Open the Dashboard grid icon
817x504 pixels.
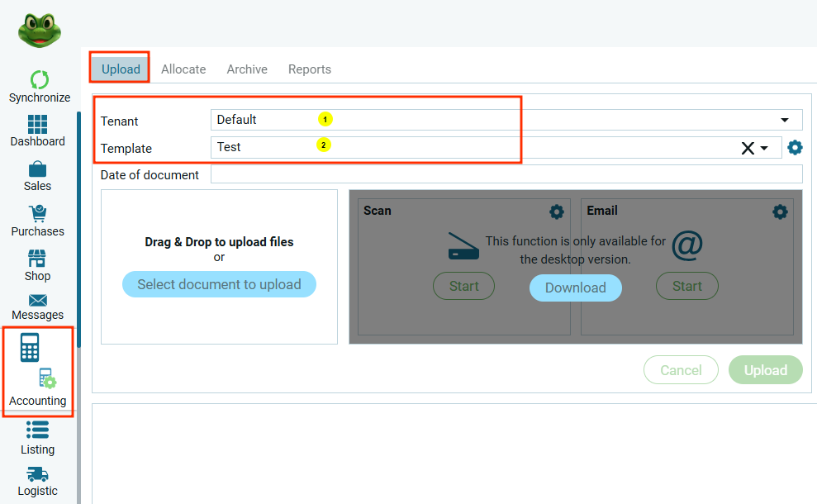coord(37,125)
